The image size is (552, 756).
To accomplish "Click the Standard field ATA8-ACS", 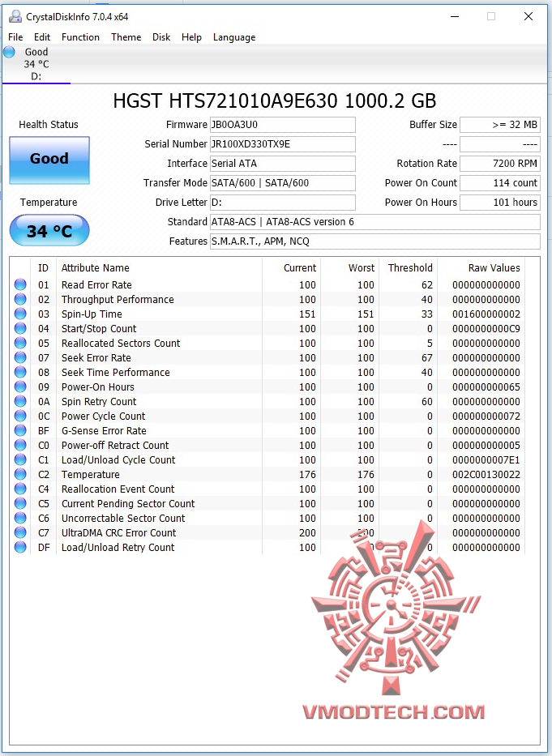I will tap(375, 222).
